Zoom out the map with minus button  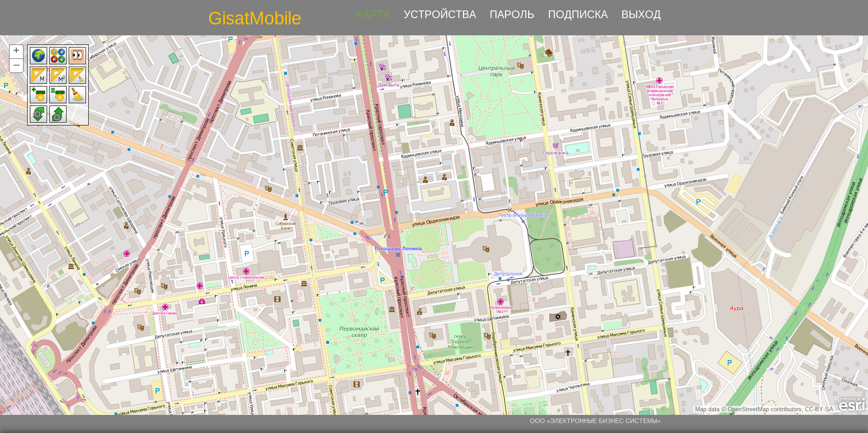coord(16,65)
